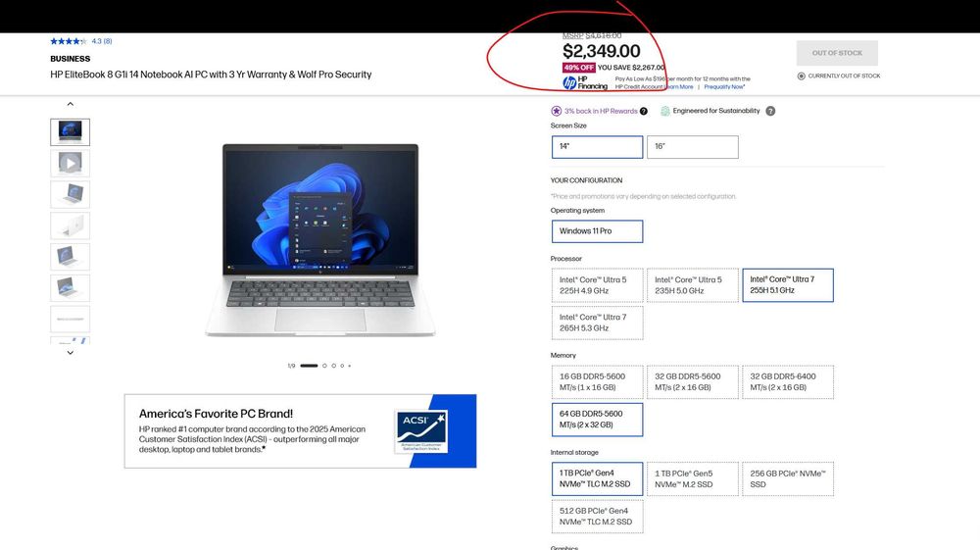Click the HP Rewards help question mark icon

644,111
